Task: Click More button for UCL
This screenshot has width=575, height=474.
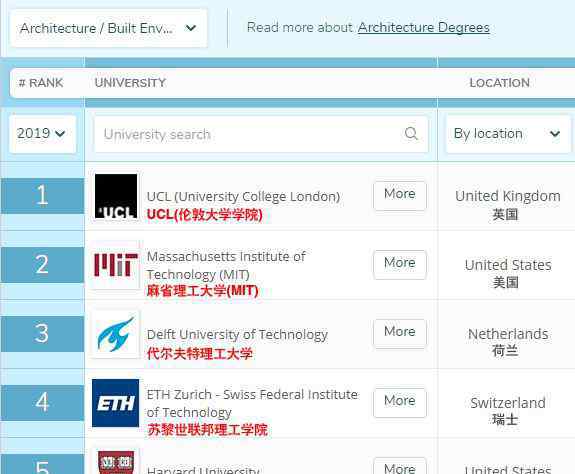Action: point(400,195)
